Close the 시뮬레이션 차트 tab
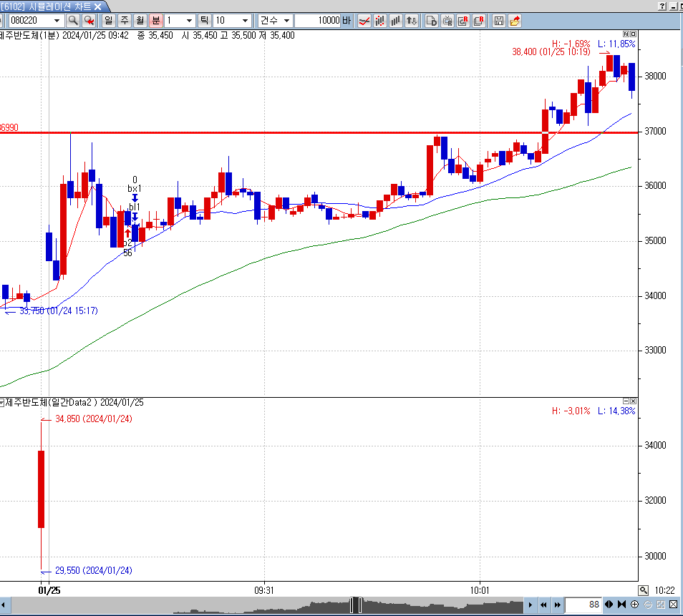This screenshot has width=683, height=616. [x=98, y=6]
